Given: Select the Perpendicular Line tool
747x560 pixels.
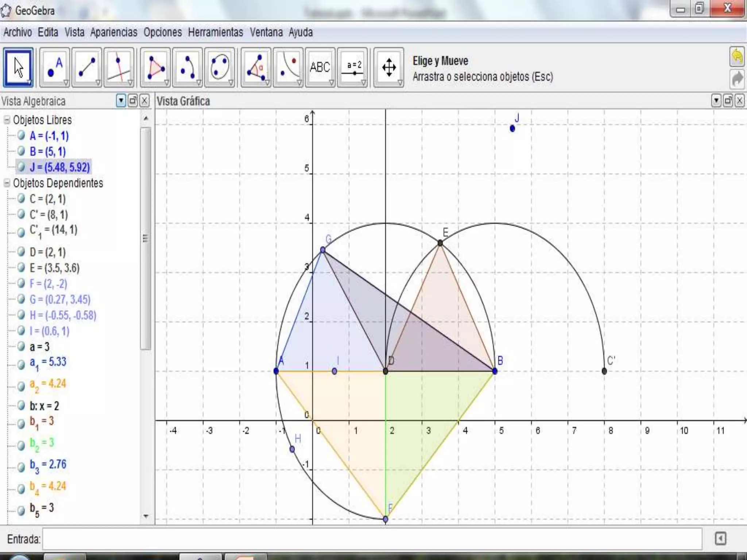Looking at the screenshot, I should point(119,67).
